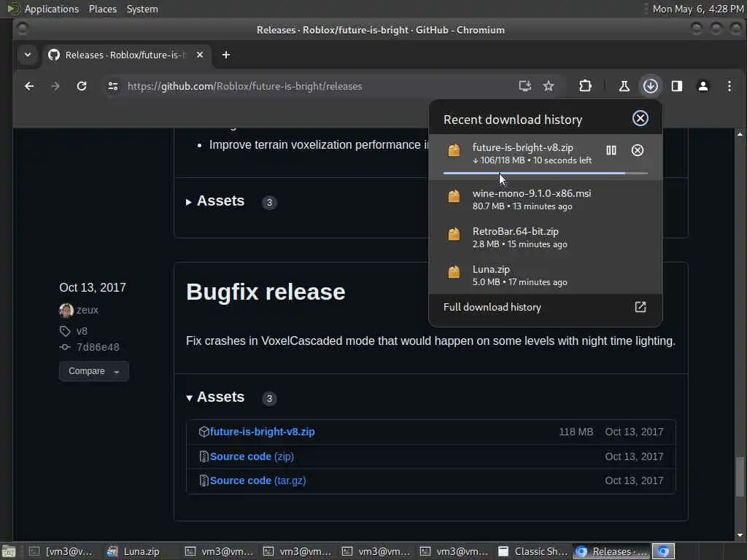This screenshot has width=747, height=560.
Task: Click the forward navigation arrow
Action: coord(55,86)
